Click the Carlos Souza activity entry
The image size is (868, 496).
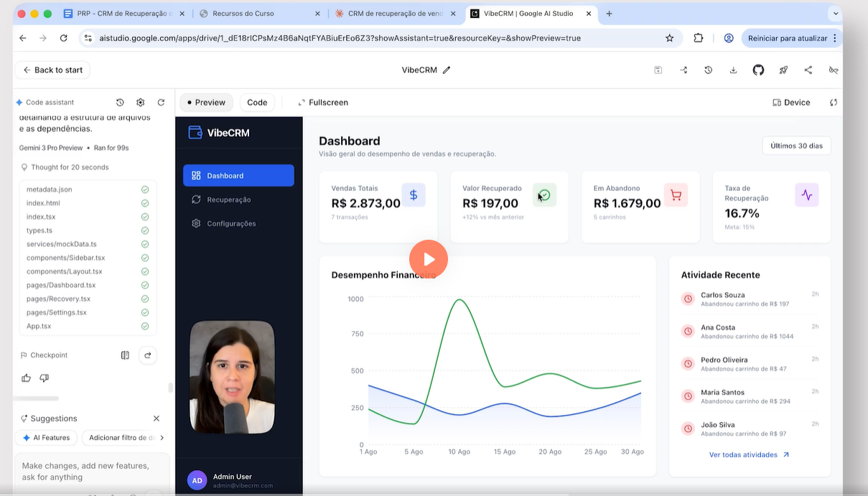(x=750, y=299)
